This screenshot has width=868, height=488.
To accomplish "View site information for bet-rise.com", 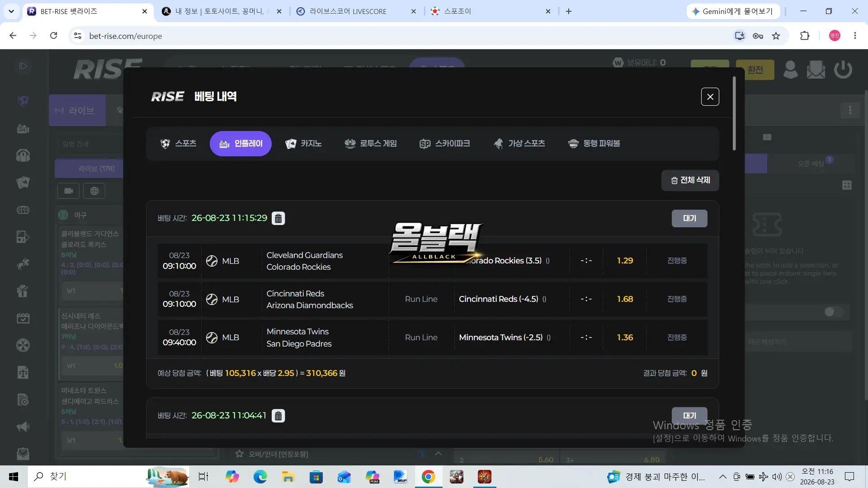I will (78, 36).
